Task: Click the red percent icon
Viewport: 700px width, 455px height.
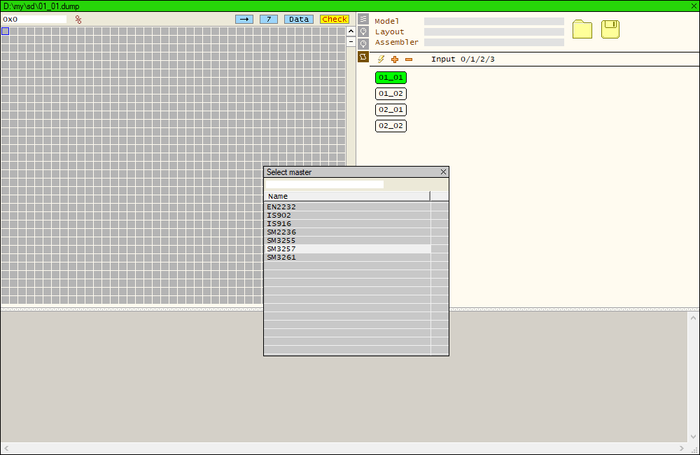Action: tap(79, 19)
